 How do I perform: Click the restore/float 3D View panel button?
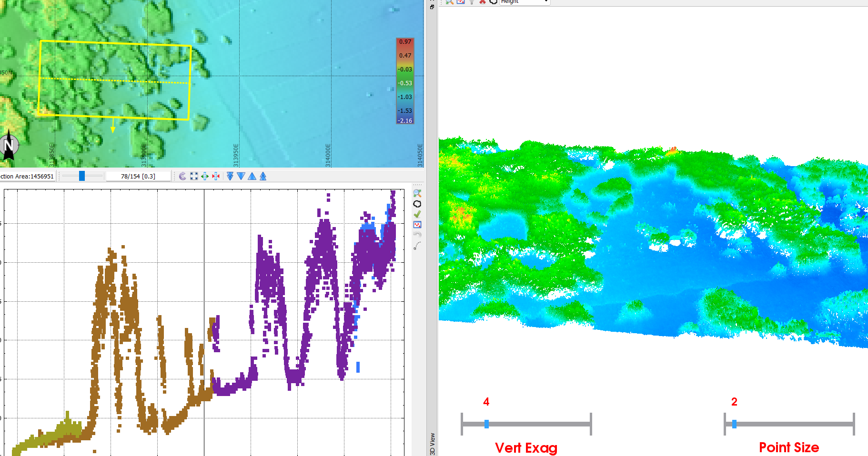(432, 7)
